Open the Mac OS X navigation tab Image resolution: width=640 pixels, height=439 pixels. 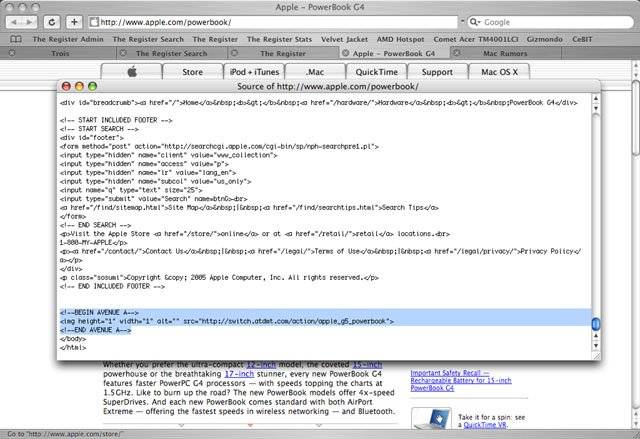[x=500, y=72]
